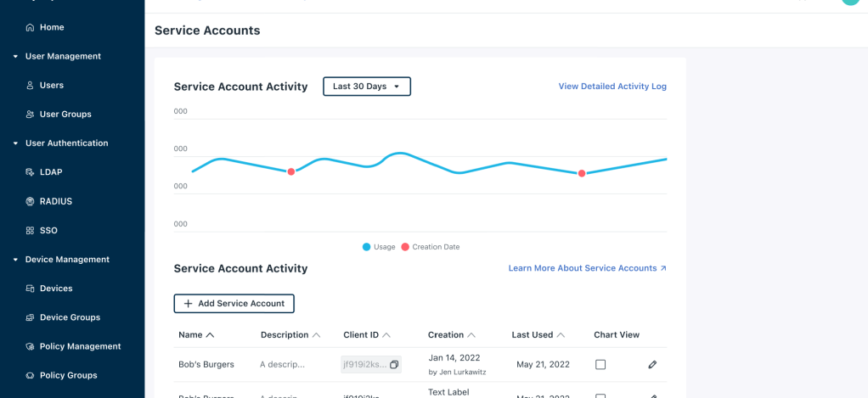868x398 pixels.
Task: Open Policy Groups in the sidebar
Action: (68, 375)
